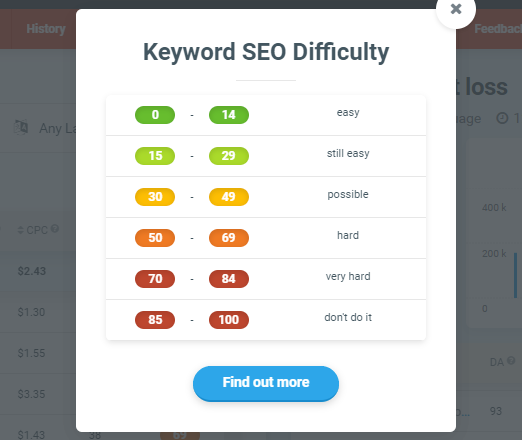Click the very hard label
522x440 pixels.
click(348, 277)
